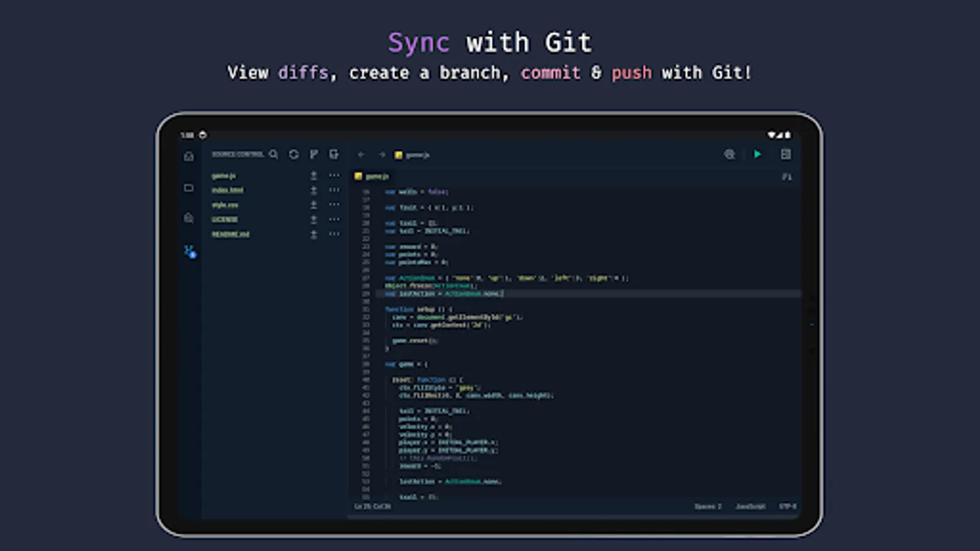The width and height of the screenshot is (980, 551).
Task: Refresh the Source Control panel
Action: pos(293,154)
